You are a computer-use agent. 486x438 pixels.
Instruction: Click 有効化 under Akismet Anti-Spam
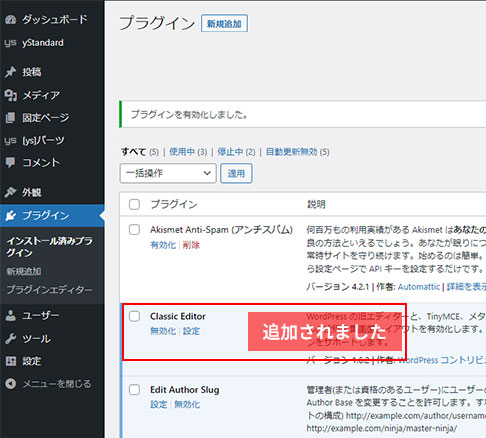(x=163, y=245)
